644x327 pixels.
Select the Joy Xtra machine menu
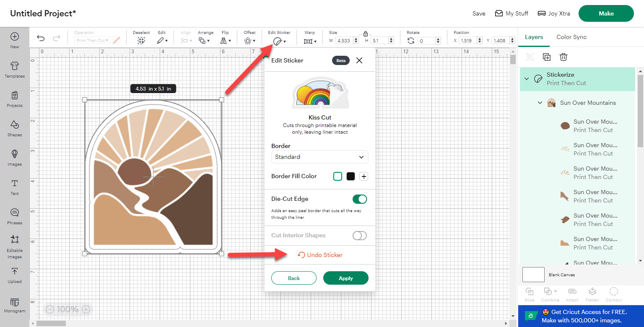coord(554,13)
